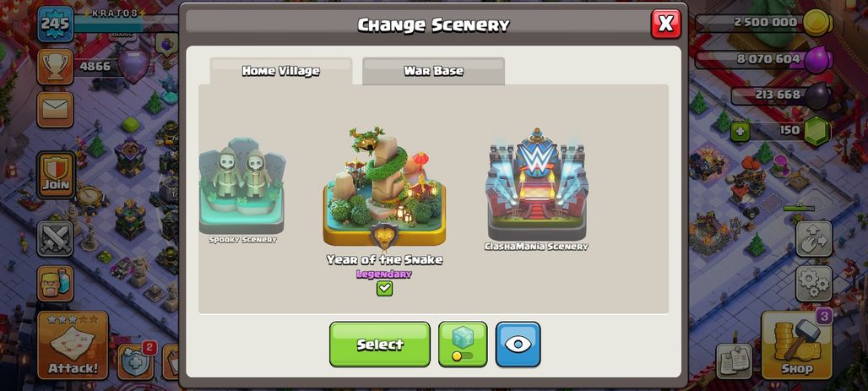Close the Change Scenery dialog
The width and height of the screenshot is (868, 391).
tap(666, 24)
